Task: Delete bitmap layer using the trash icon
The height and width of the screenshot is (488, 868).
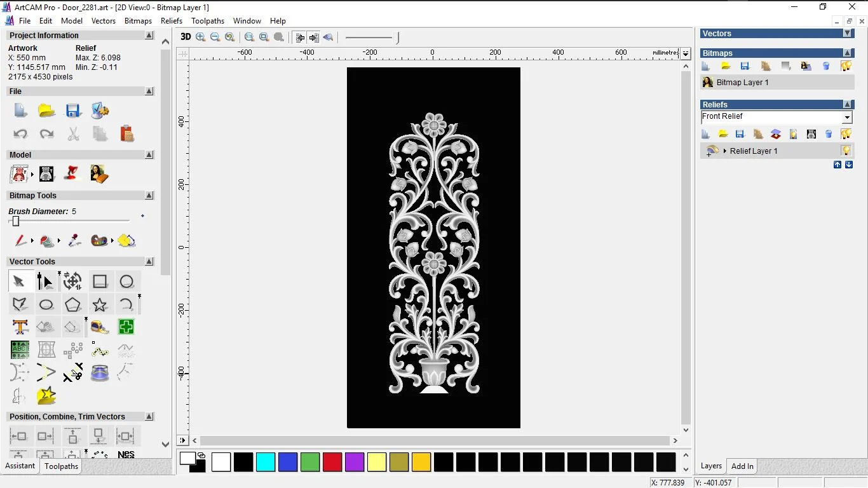Action: (826, 66)
